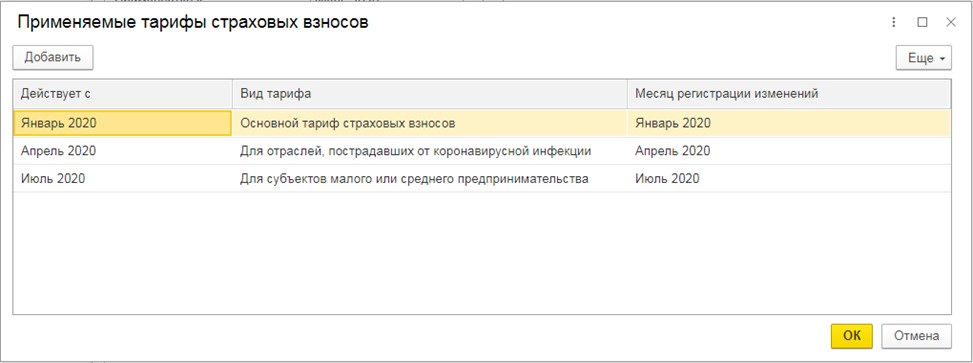Add a new tariff entry with Добавить
This screenshot has width=973, height=363.
[x=53, y=58]
